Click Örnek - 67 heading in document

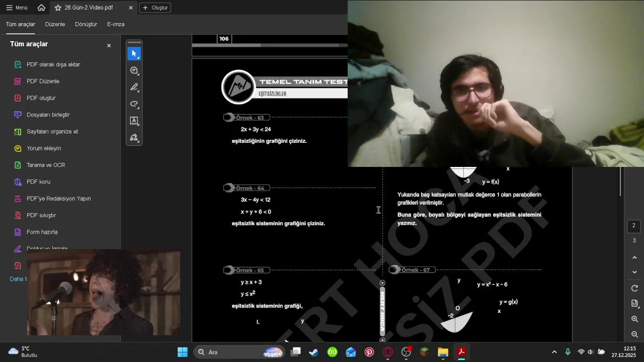tap(415, 270)
